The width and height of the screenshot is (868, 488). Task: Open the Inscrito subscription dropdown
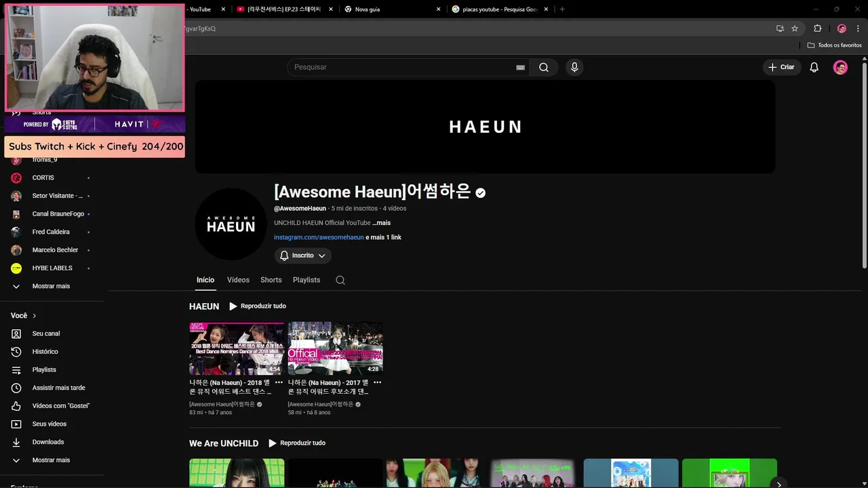[302, 256]
